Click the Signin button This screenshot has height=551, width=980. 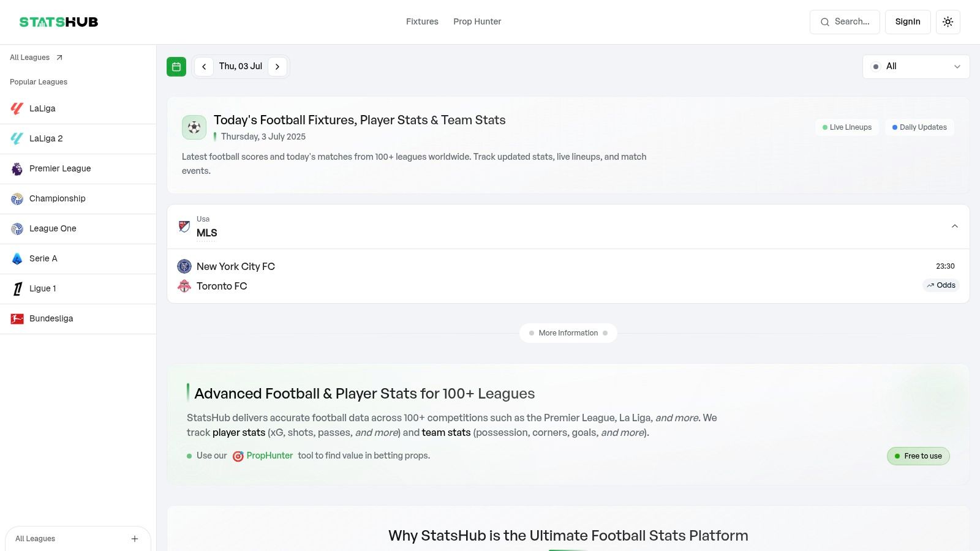pyautogui.click(x=908, y=22)
